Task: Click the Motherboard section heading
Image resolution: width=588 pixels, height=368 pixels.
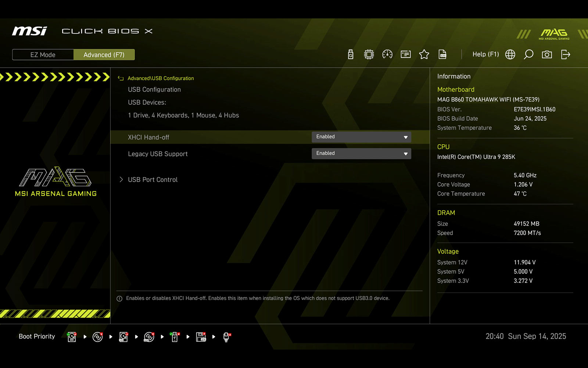Action: pyautogui.click(x=456, y=89)
